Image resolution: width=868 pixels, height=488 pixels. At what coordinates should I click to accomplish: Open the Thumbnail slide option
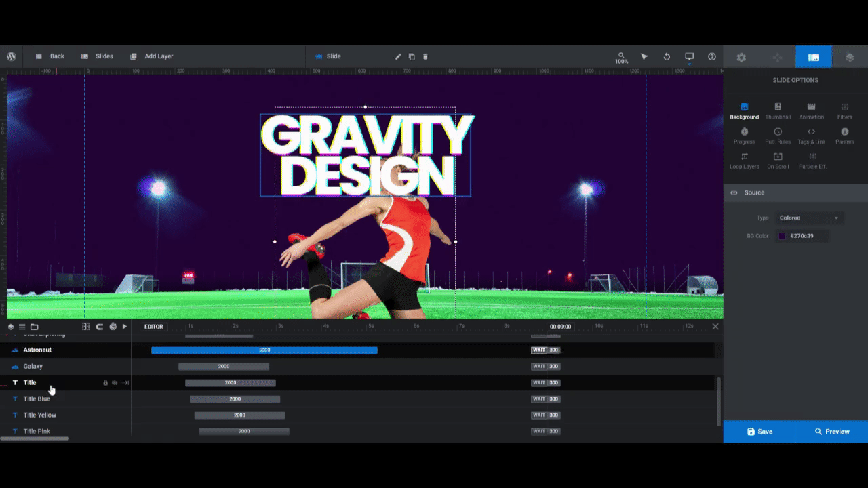778,111
